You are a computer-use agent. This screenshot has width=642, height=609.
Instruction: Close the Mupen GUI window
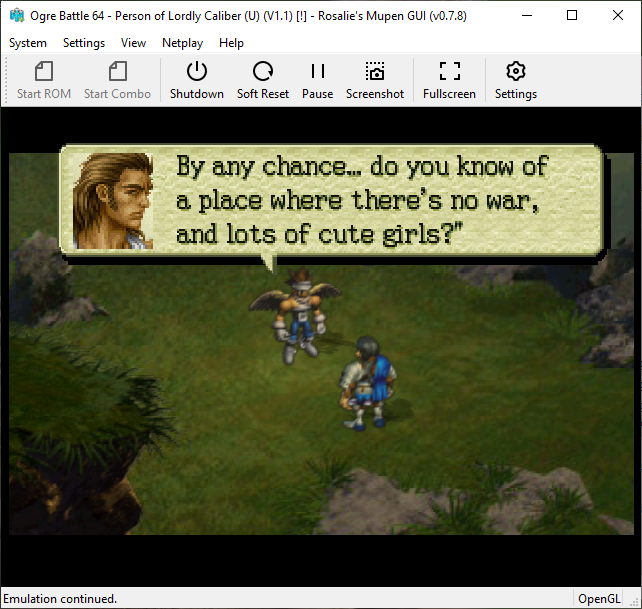point(618,16)
